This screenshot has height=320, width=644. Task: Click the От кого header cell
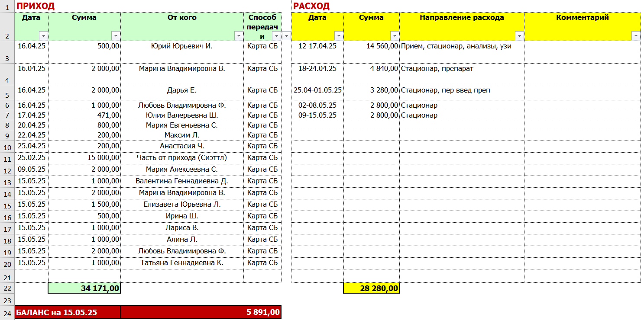(182, 27)
